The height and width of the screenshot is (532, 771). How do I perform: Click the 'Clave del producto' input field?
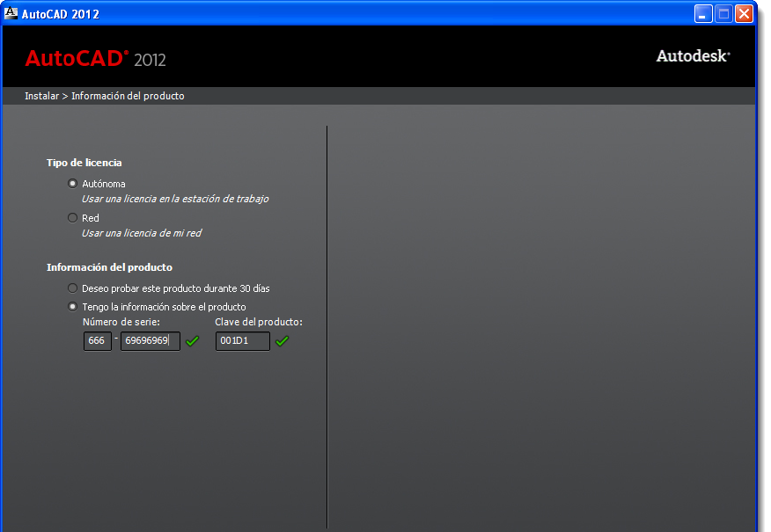click(x=242, y=341)
